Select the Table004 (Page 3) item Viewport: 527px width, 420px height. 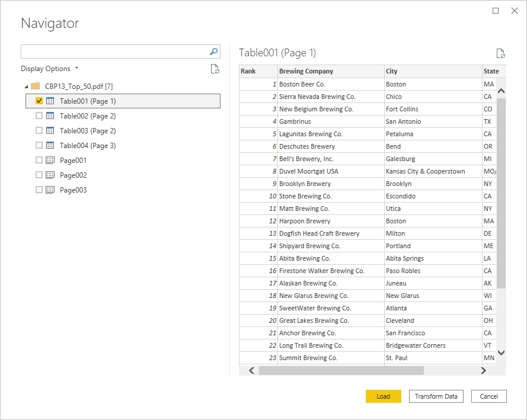click(x=87, y=145)
